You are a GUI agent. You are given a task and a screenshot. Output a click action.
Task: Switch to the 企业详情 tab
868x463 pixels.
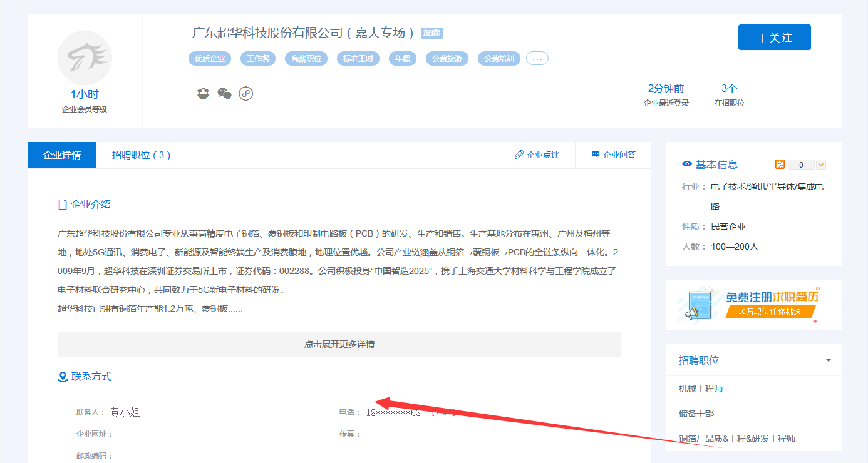pos(62,155)
